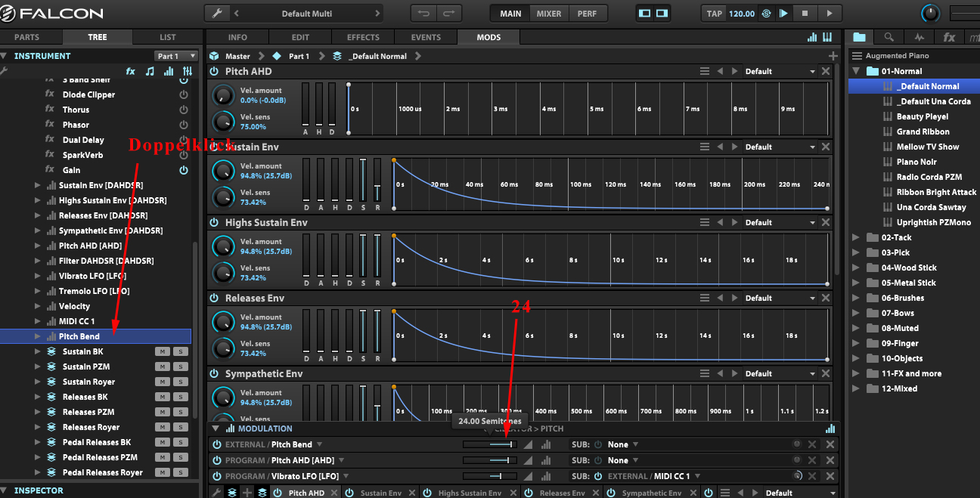Toggle power for Pitch AHD modulator
Screen dimensions: 980x498
[215, 71]
